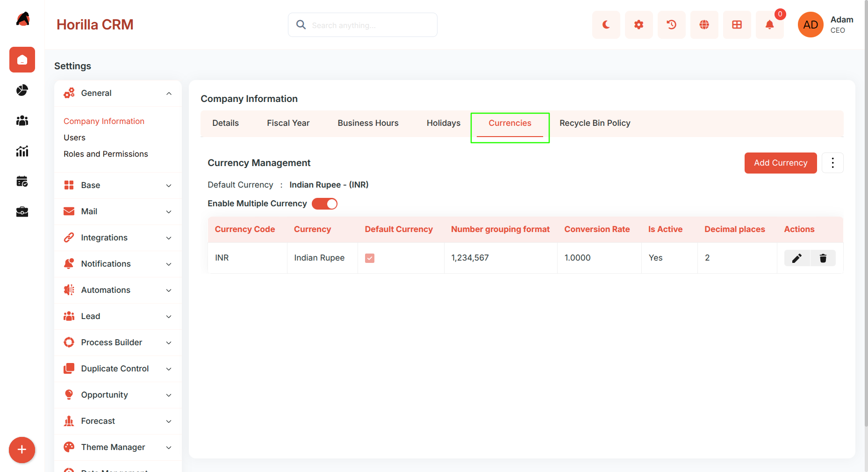Switch to the Business Hours tab
This screenshot has height=472, width=868.
(x=368, y=123)
